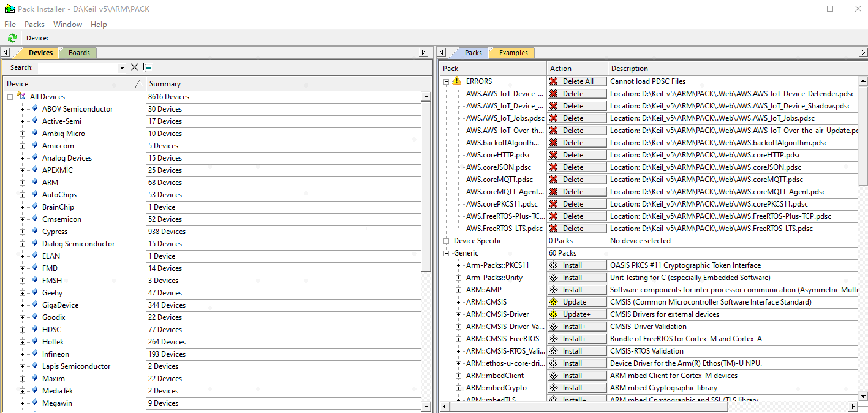Install the ARM::mbedCrypto pack

click(x=577, y=388)
